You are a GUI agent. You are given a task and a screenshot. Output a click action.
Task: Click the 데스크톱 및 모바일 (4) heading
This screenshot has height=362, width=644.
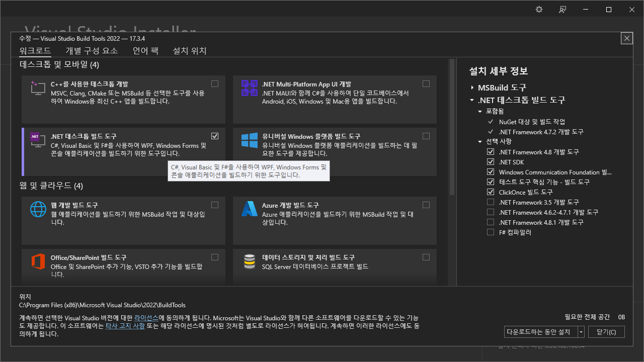pyautogui.click(x=59, y=65)
